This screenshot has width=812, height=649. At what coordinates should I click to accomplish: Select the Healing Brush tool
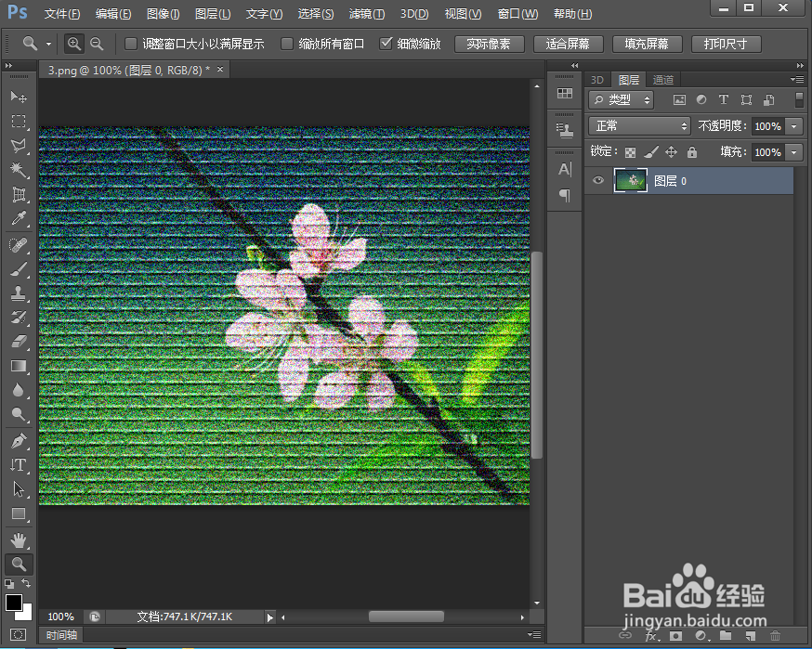coord(19,245)
